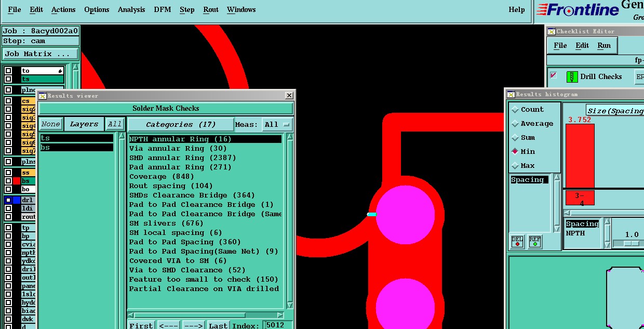
Task: Click the Layers header button
Action: [x=84, y=124]
